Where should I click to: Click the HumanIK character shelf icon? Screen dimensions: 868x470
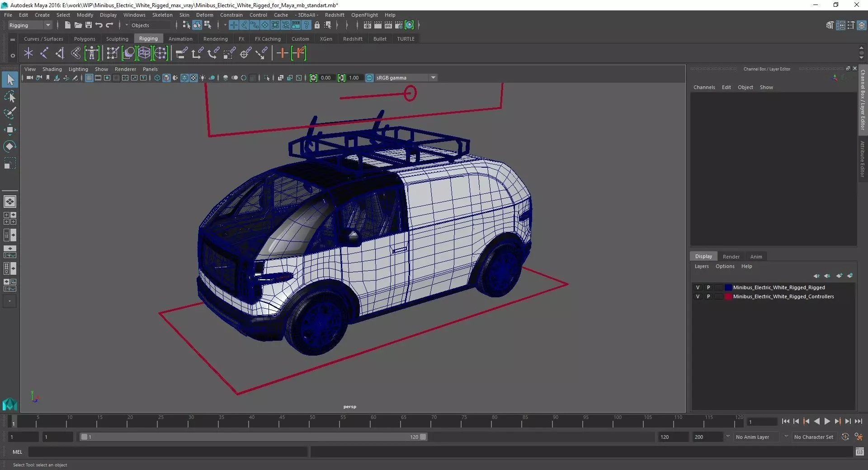(92, 53)
